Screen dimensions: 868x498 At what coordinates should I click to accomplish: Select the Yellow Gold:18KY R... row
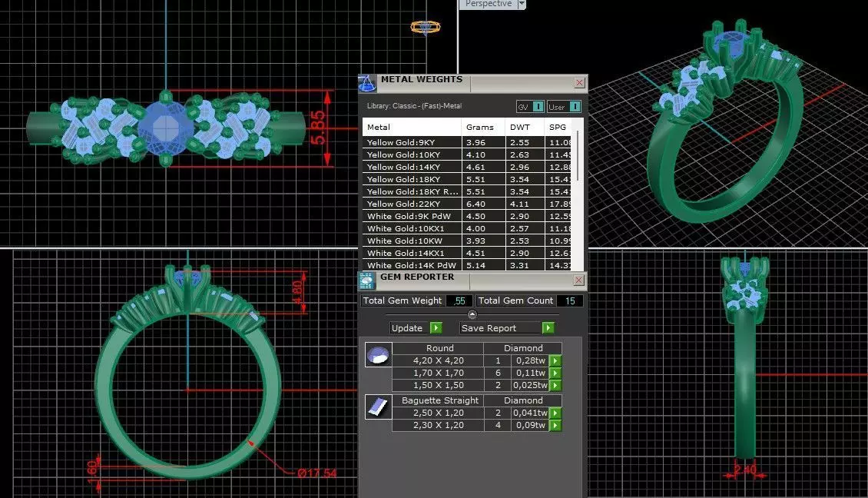point(467,191)
